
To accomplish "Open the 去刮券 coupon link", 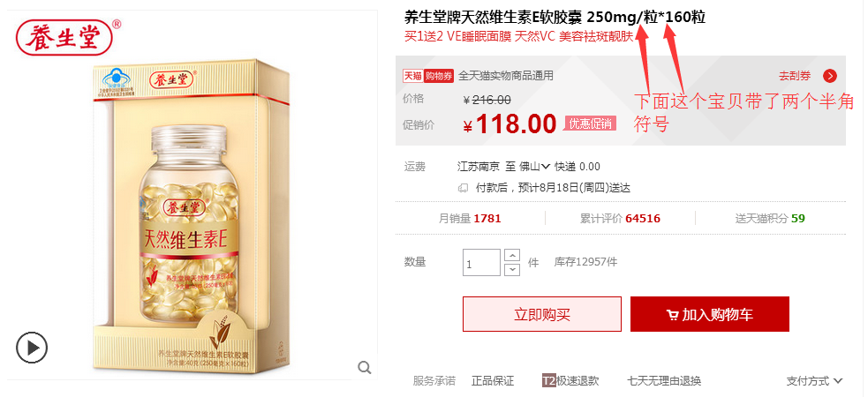I will point(795,76).
